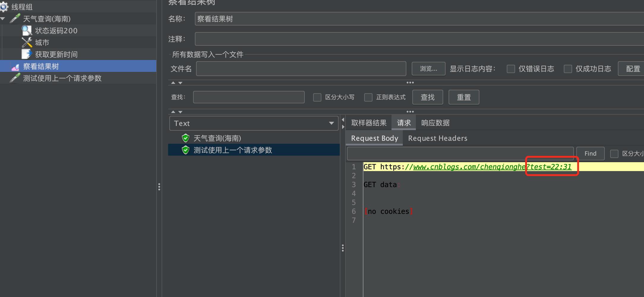Click the green shield icon of the 测试使用上一个请求参数 result
This screenshot has height=297, width=644.
pos(186,150)
